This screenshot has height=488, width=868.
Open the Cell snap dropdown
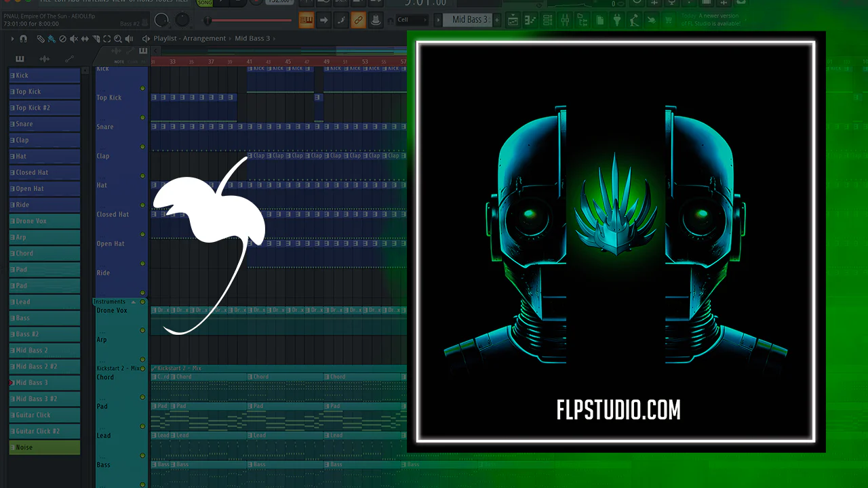tap(412, 20)
